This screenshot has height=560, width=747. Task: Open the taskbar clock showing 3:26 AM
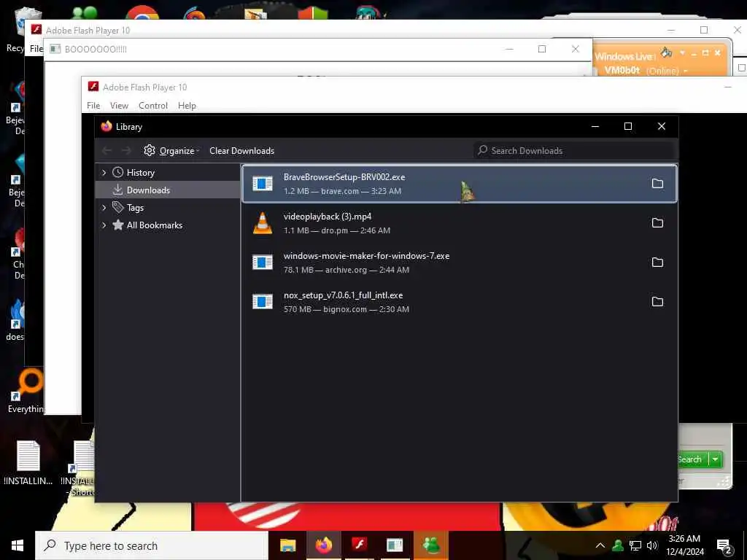click(x=684, y=545)
